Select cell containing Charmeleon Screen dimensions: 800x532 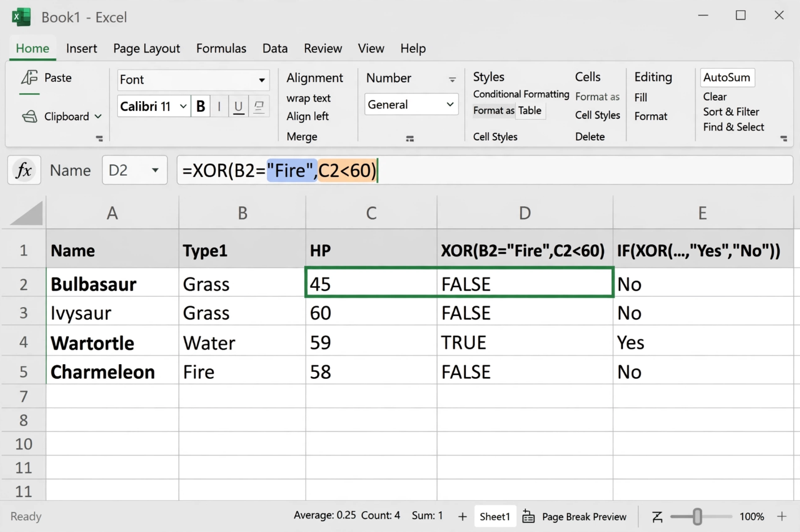point(112,371)
